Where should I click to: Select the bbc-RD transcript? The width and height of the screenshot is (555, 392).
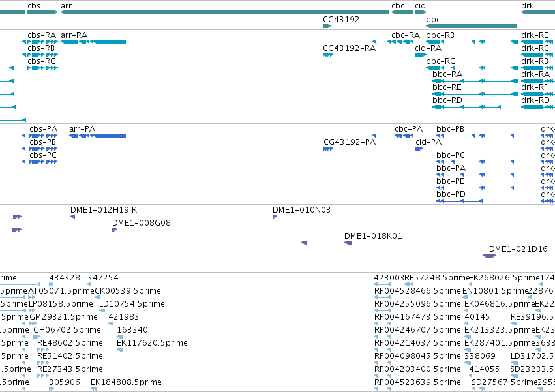tap(466, 107)
